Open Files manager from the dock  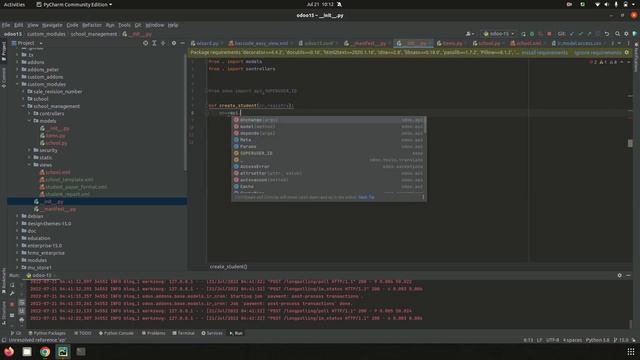pos(27,351)
